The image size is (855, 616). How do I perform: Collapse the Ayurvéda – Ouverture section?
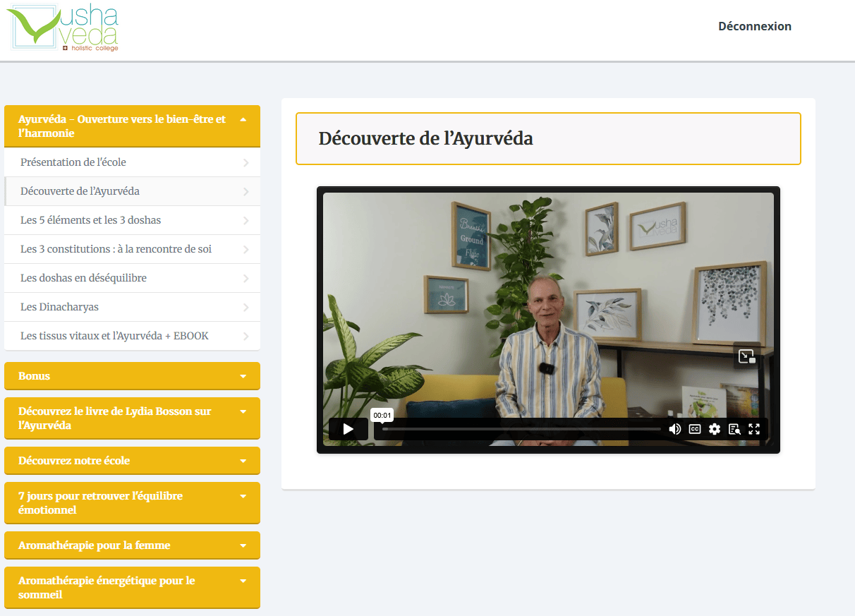click(x=243, y=120)
